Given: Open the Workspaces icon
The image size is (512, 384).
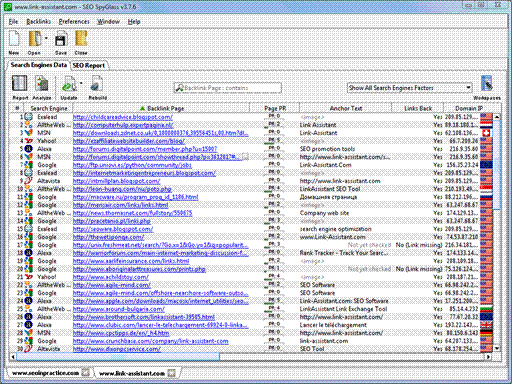Looking at the screenshot, I should [487, 83].
